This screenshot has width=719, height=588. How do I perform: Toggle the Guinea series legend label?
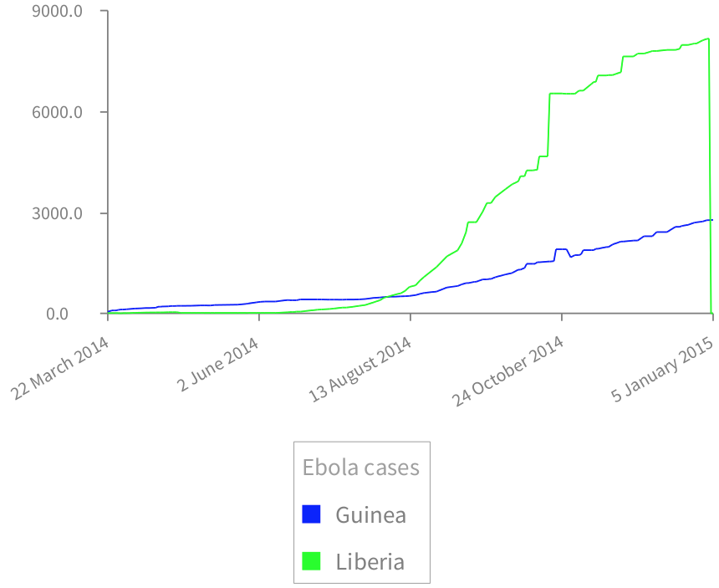pos(370,514)
